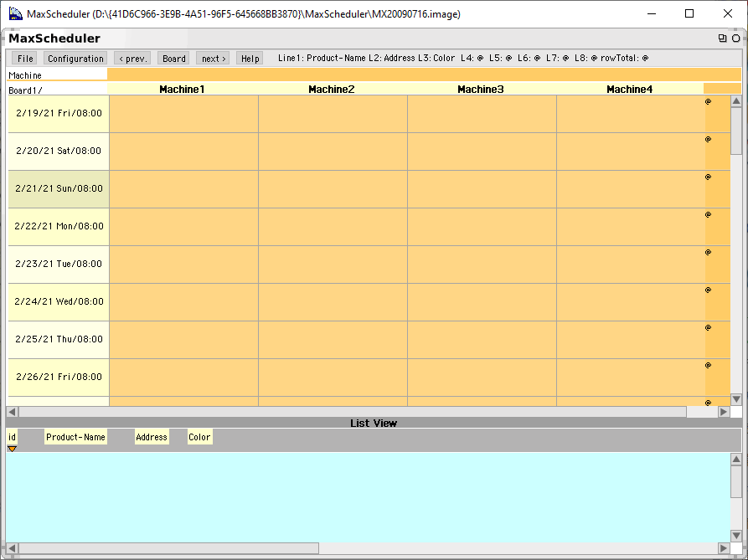Screen dimensions: 748x560
Task: Sort list by the Address column
Action: pyautogui.click(x=152, y=437)
